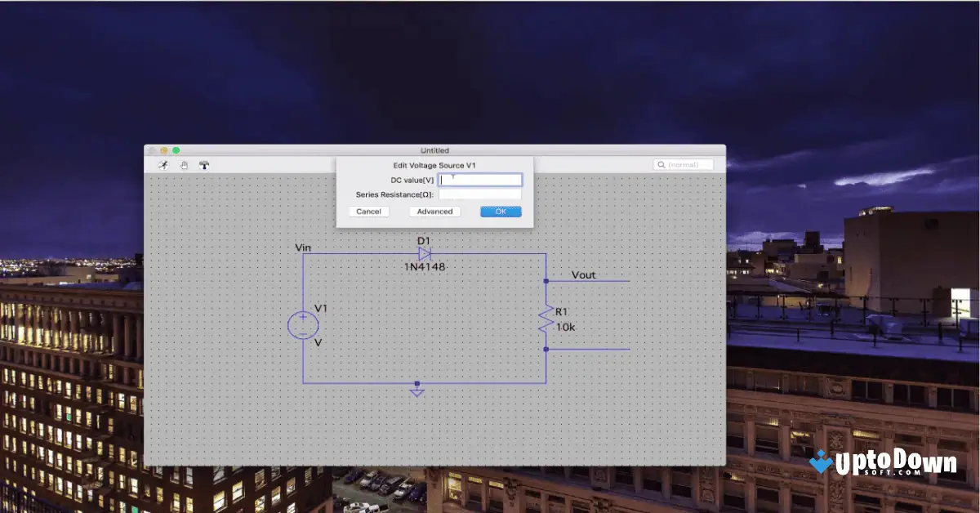Viewport: 980px width, 513px height.
Task: Open Advanced voltage source settings
Action: (x=434, y=211)
